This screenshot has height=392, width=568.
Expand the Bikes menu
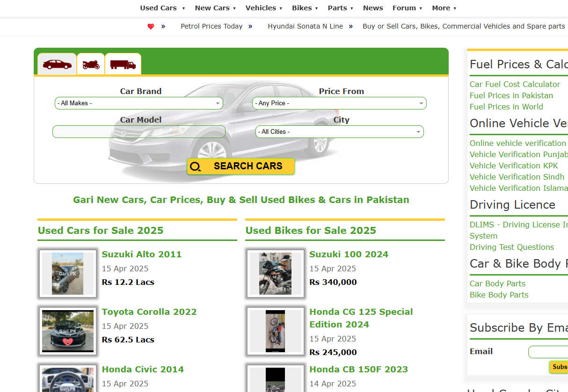click(305, 8)
